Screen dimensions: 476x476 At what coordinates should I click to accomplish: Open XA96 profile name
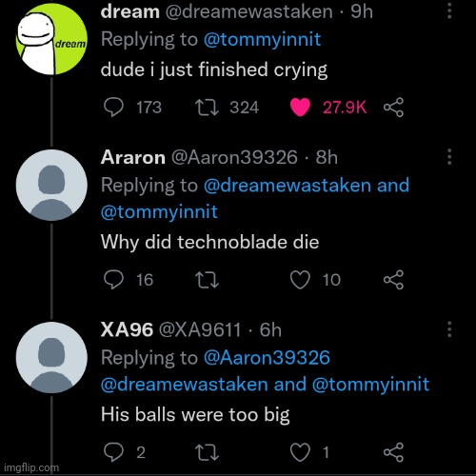click(127, 329)
